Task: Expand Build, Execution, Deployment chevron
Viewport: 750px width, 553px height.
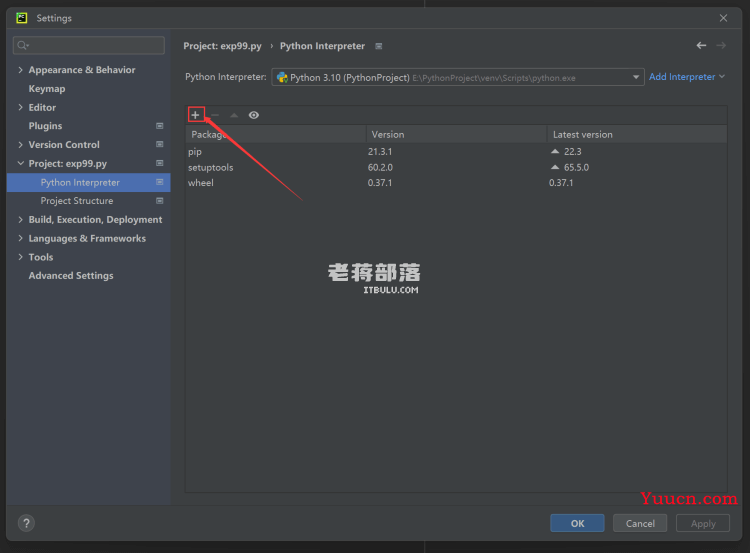Action: click(x=20, y=220)
